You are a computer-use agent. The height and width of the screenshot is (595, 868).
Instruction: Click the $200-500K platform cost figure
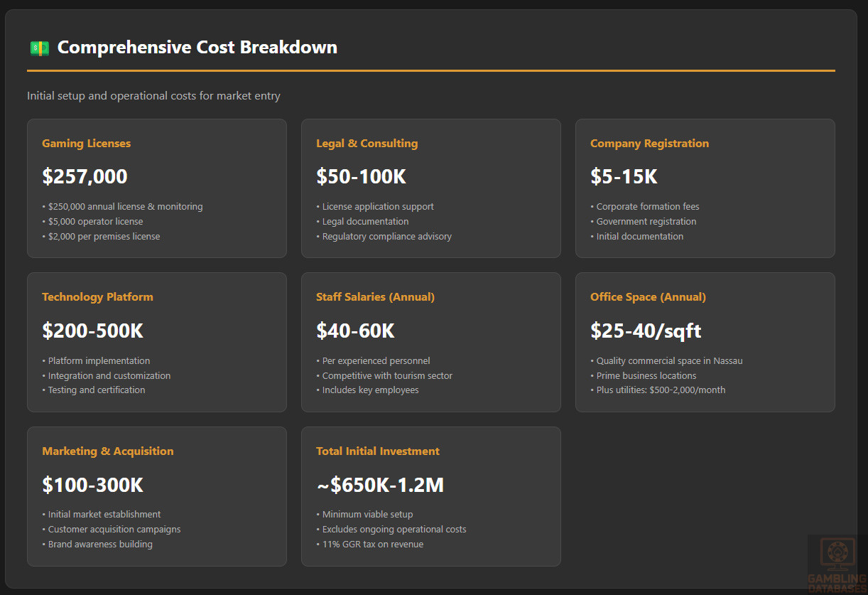coord(92,331)
